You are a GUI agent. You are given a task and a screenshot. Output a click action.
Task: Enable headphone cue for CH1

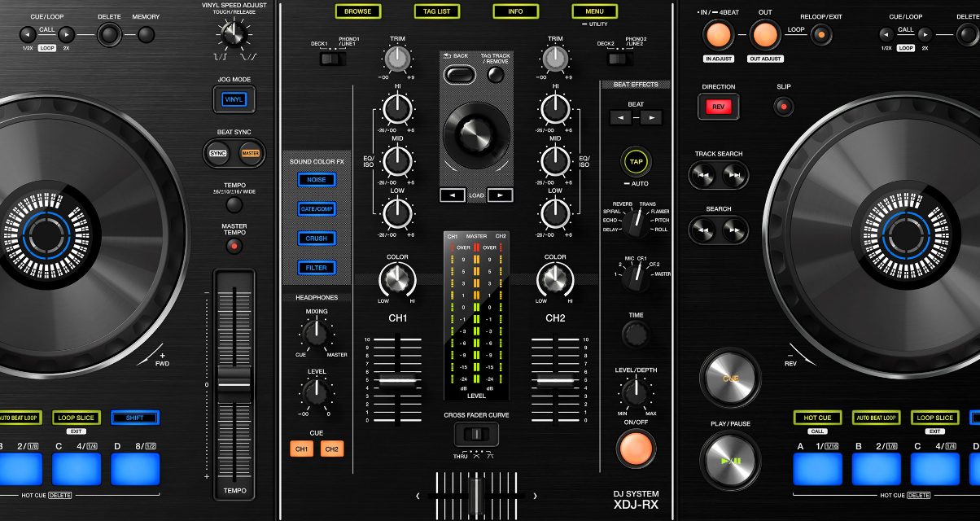pyautogui.click(x=301, y=448)
